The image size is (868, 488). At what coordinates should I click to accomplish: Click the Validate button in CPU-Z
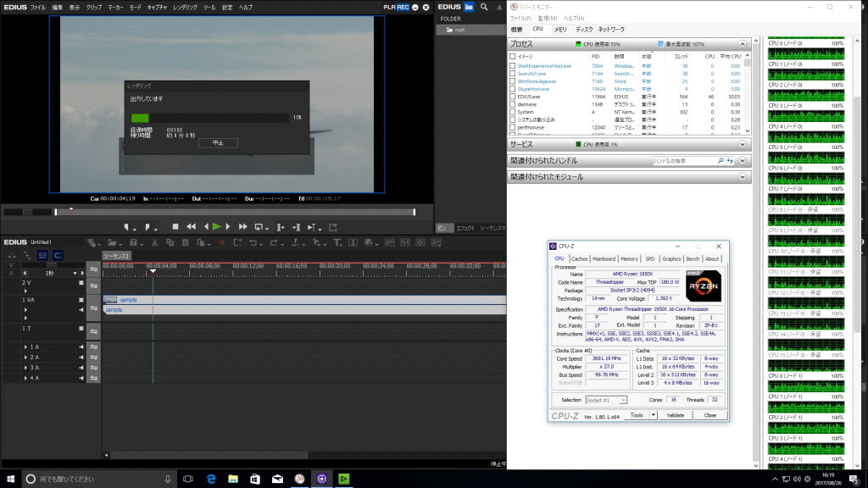coord(676,415)
